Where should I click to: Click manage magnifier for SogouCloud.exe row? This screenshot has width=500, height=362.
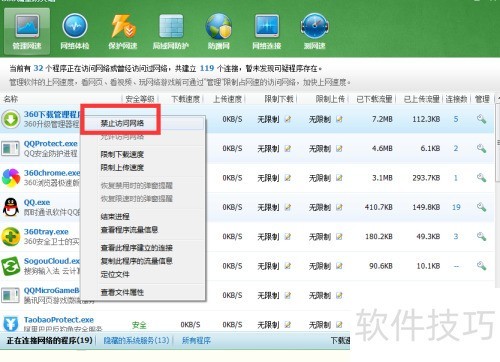point(481,266)
